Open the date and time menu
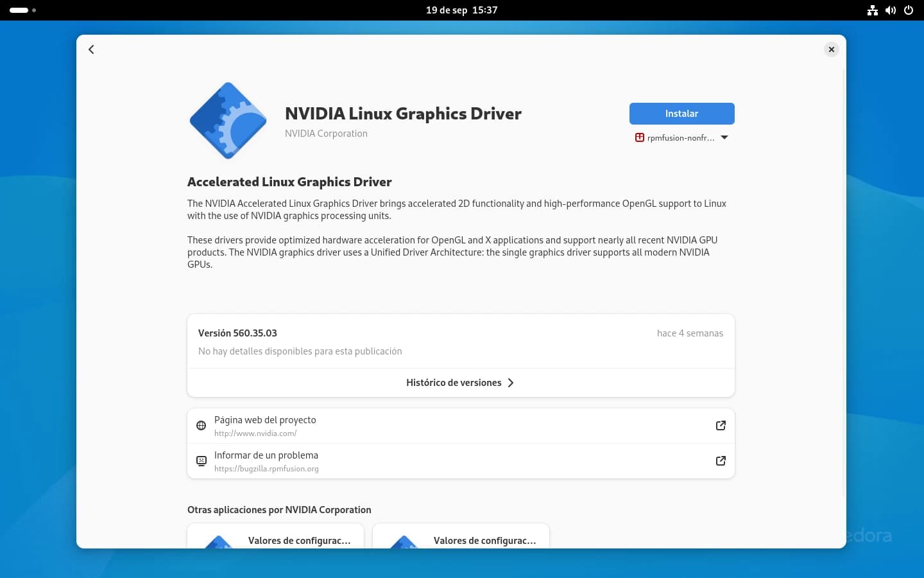 pyautogui.click(x=461, y=10)
